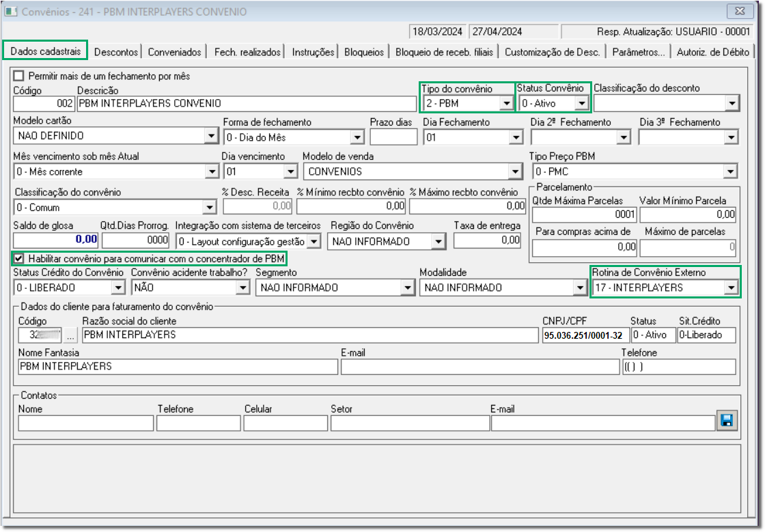Open the Modelo de venda dropdown
The width and height of the screenshot is (765, 532).
pos(515,171)
